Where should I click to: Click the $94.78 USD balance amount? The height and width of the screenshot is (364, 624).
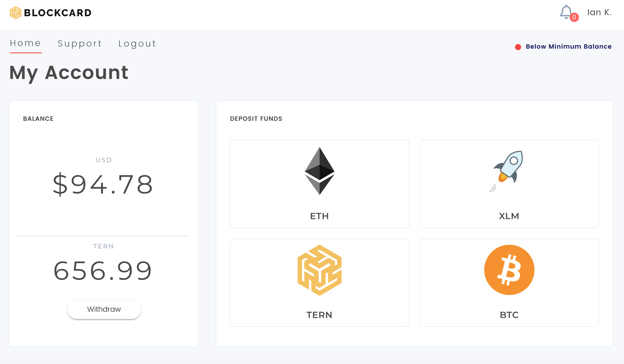click(x=103, y=185)
